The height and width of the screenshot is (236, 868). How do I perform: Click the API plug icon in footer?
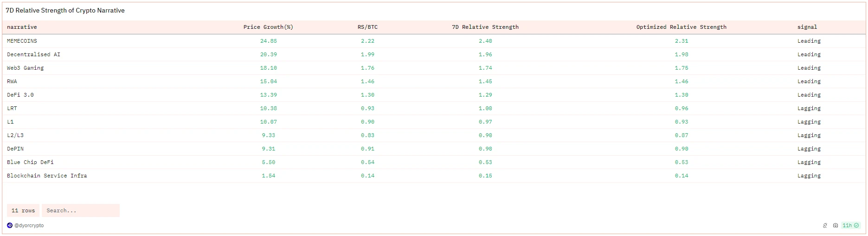pos(825,225)
